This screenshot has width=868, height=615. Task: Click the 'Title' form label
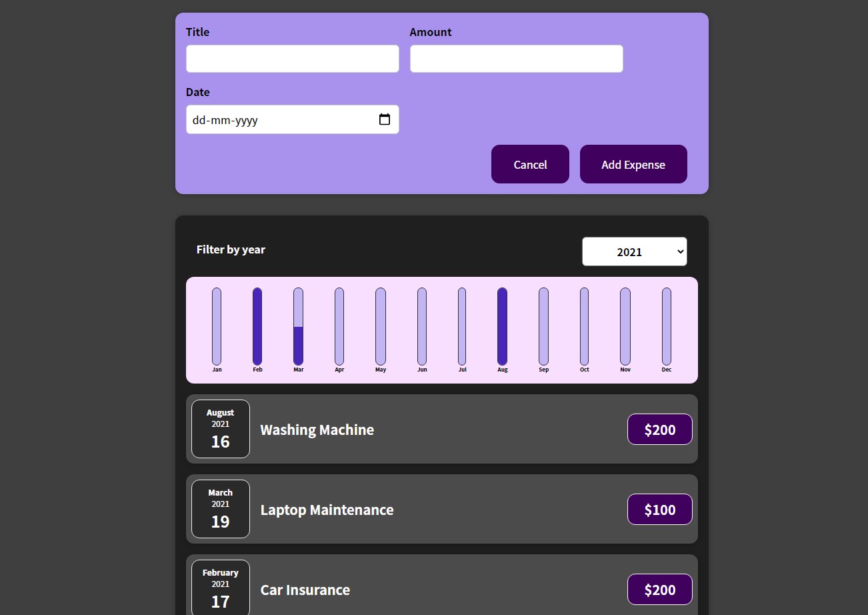[x=197, y=32]
